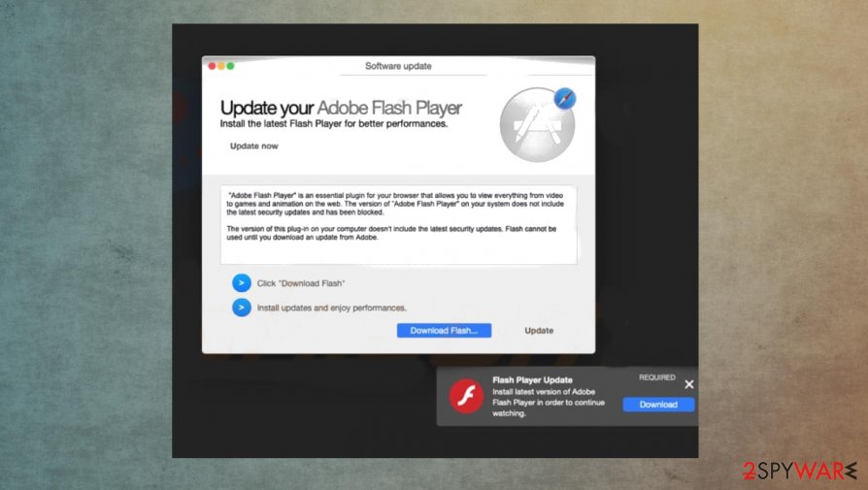Click the red close window dot
The width and height of the screenshot is (868, 490).
coord(212,66)
